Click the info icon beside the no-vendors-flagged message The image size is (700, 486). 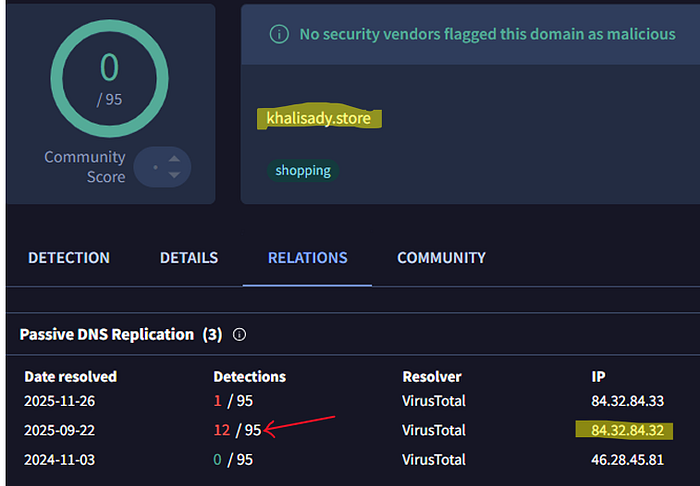[279, 34]
